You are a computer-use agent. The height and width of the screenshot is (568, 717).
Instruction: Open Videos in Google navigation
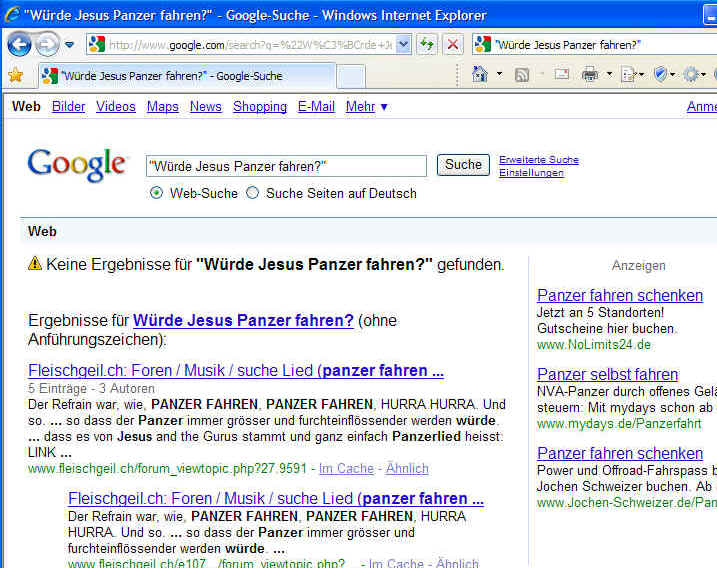[116, 107]
